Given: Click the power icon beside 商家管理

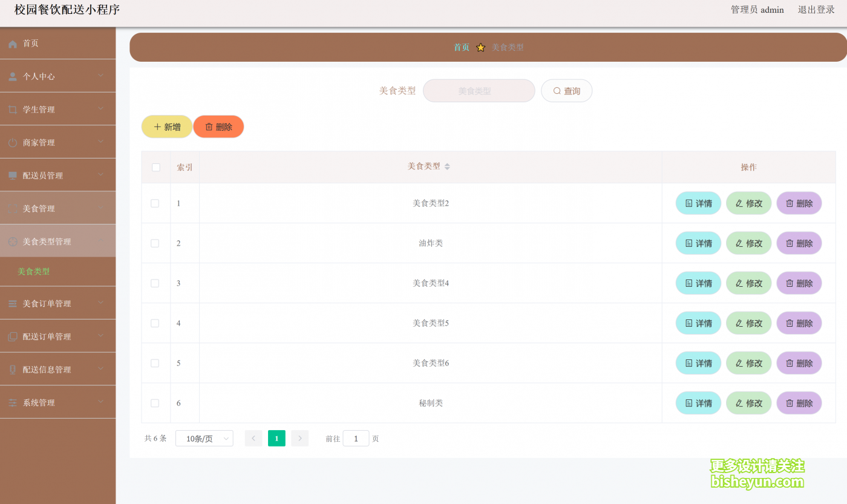Looking at the screenshot, I should pyautogui.click(x=13, y=143).
